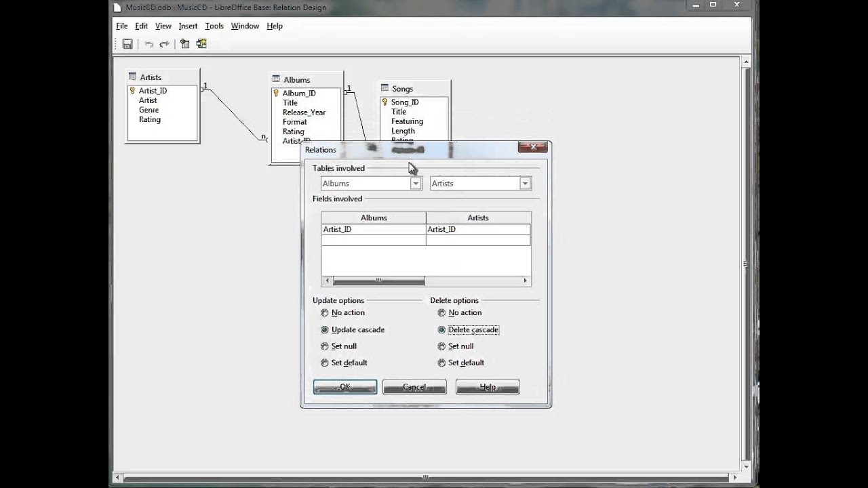Click the Artist_ID cell under Artists column
868x488 pixels.
pos(478,230)
